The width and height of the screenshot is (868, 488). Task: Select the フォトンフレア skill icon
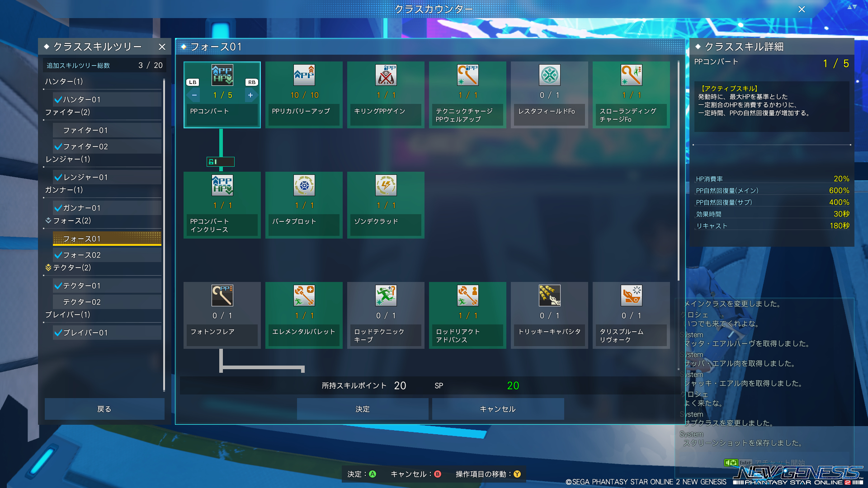pos(222,296)
